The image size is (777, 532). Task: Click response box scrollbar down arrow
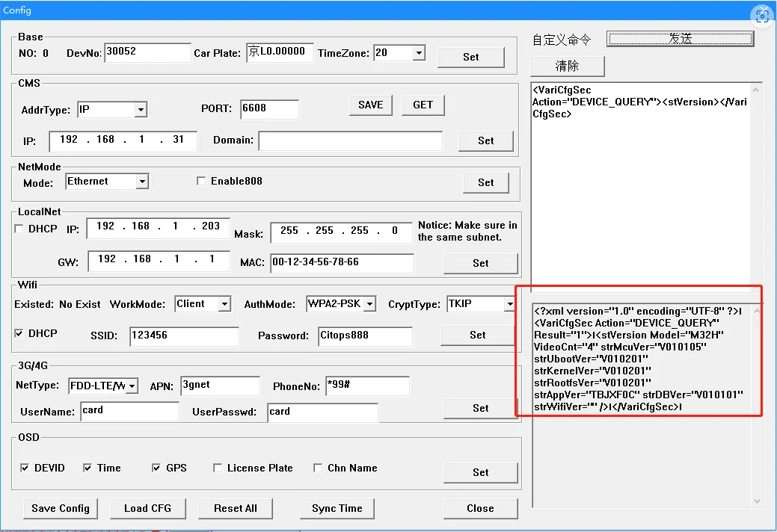point(757,501)
